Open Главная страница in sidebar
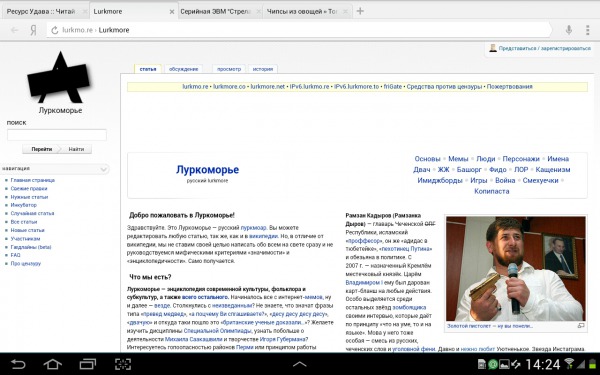 click(x=33, y=180)
